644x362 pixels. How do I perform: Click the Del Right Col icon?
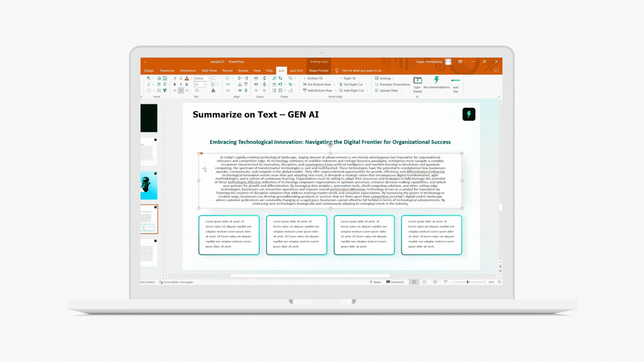[341, 84]
